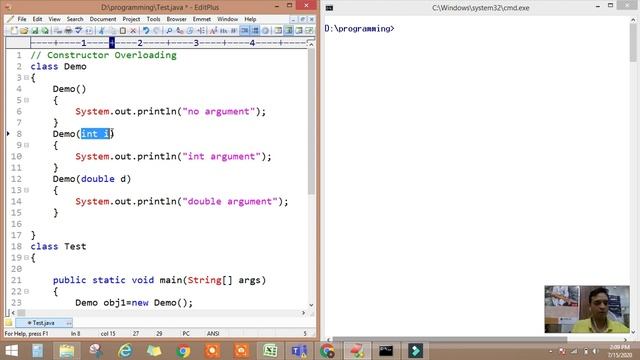Click the ANSI encoding status entry
The width and height of the screenshot is (640, 360).
(213, 333)
